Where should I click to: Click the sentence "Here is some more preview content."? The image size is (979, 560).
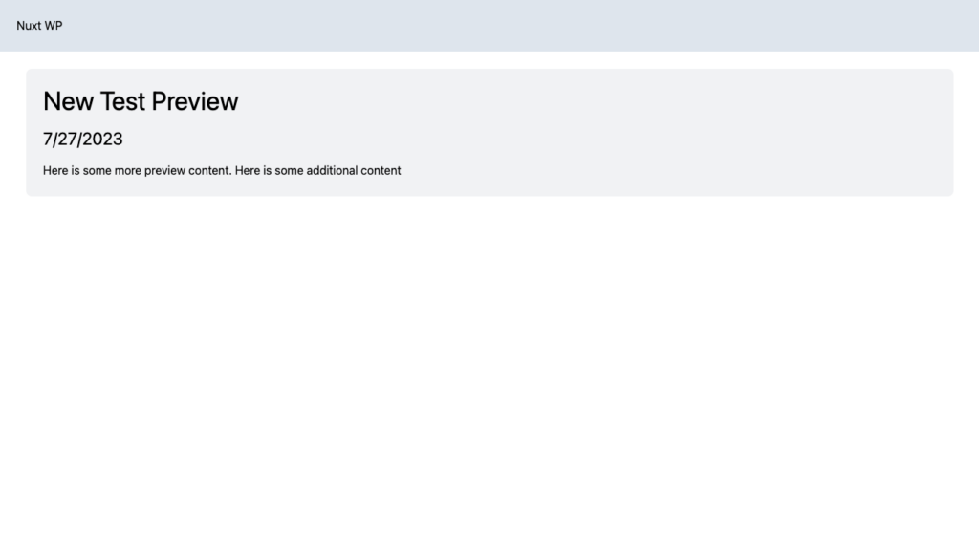coord(137,171)
